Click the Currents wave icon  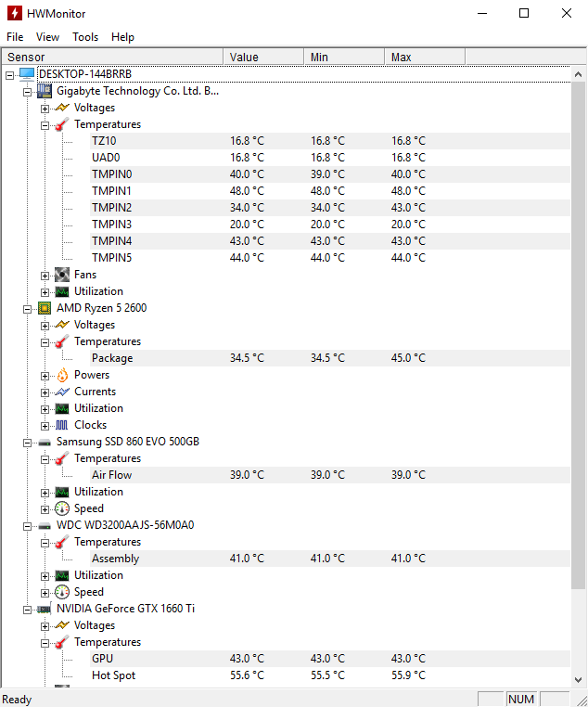click(x=62, y=392)
